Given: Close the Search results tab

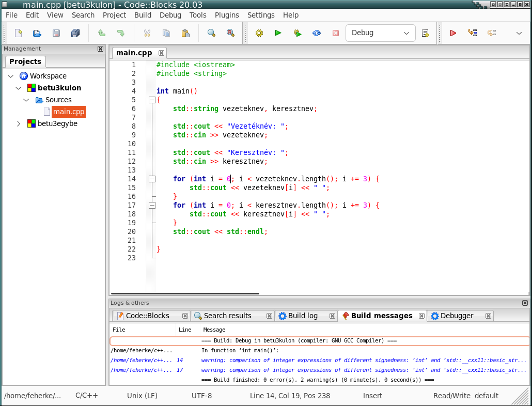Looking at the screenshot, I should coord(269,316).
